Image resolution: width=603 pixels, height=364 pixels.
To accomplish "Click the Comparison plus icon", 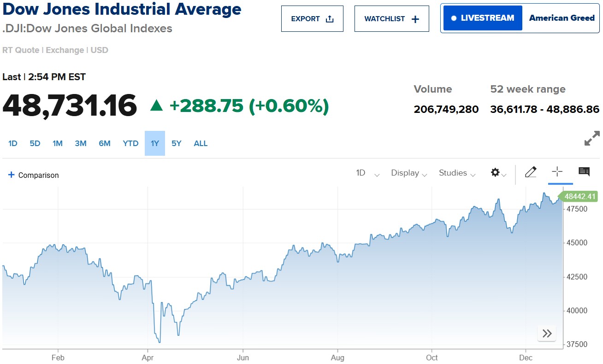I will click(x=11, y=175).
